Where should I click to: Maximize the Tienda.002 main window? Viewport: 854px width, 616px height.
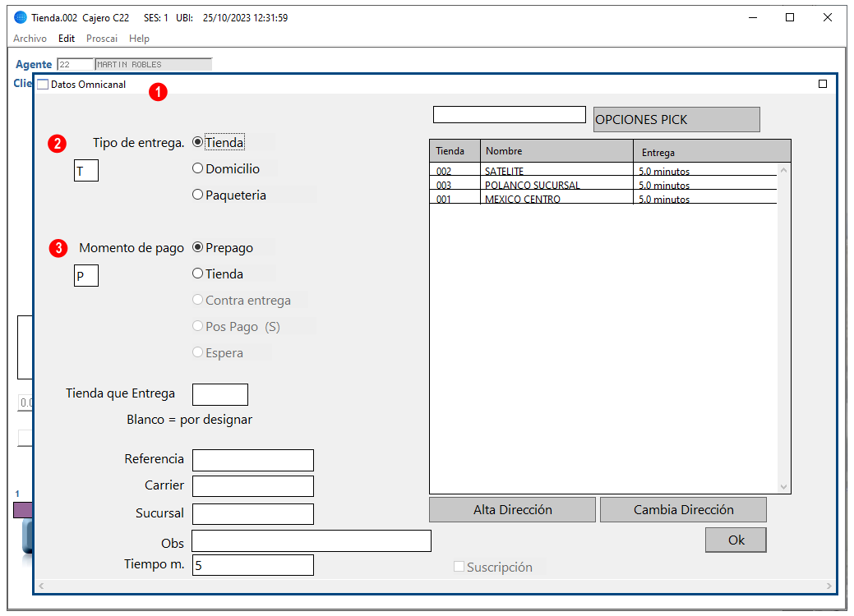pyautogui.click(x=790, y=17)
